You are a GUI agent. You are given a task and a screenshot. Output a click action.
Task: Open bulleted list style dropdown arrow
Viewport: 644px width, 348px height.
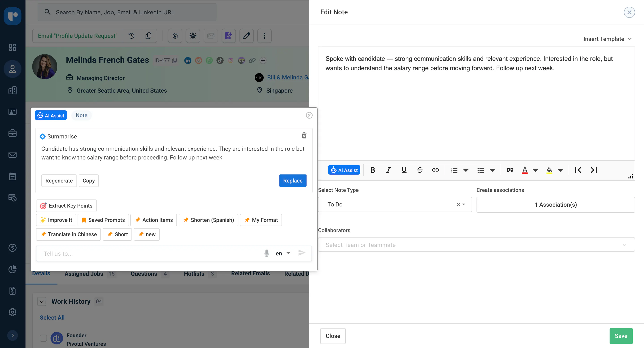492,170
